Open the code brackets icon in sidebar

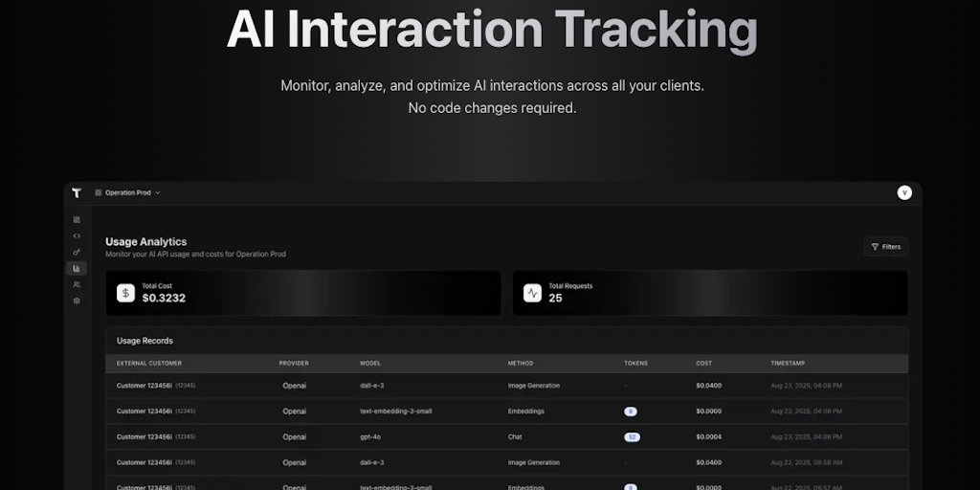[77, 236]
